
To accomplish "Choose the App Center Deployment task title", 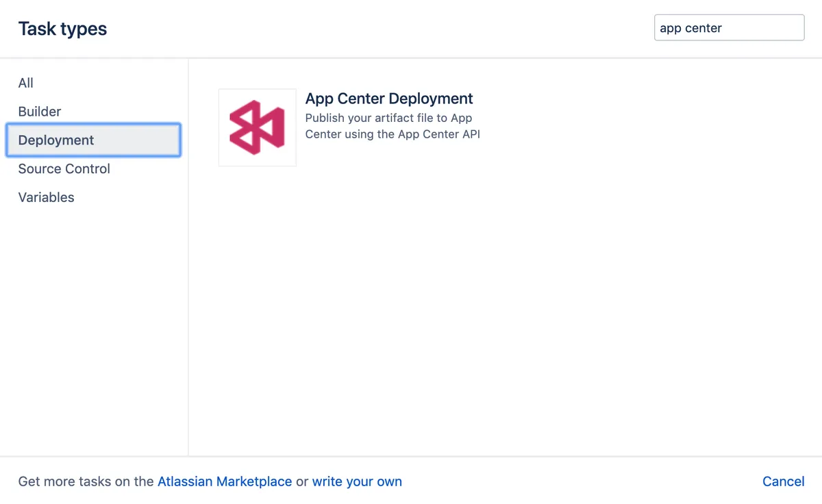I will point(389,99).
